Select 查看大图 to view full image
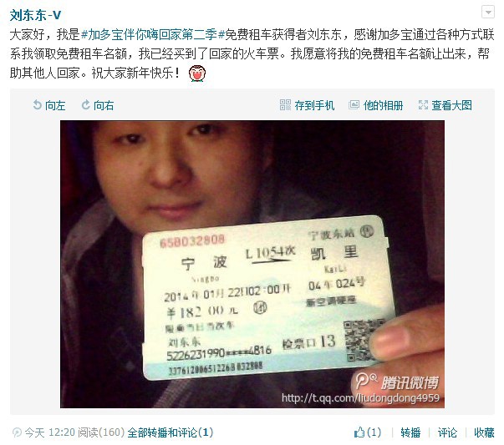 point(451,105)
